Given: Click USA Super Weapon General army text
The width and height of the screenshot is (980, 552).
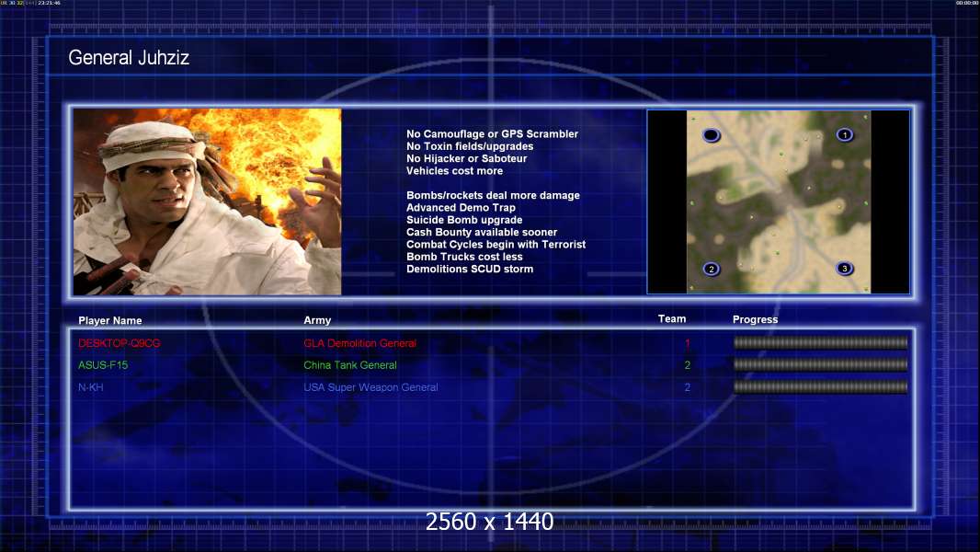Looking at the screenshot, I should click(370, 387).
